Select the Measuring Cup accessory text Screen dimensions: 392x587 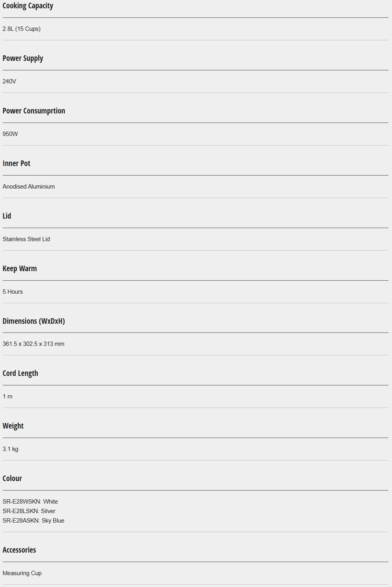[22, 573]
